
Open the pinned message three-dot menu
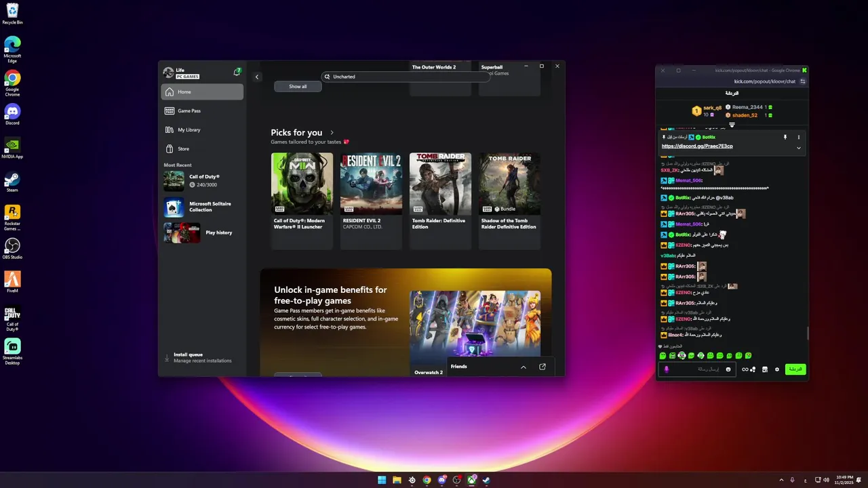(799, 138)
